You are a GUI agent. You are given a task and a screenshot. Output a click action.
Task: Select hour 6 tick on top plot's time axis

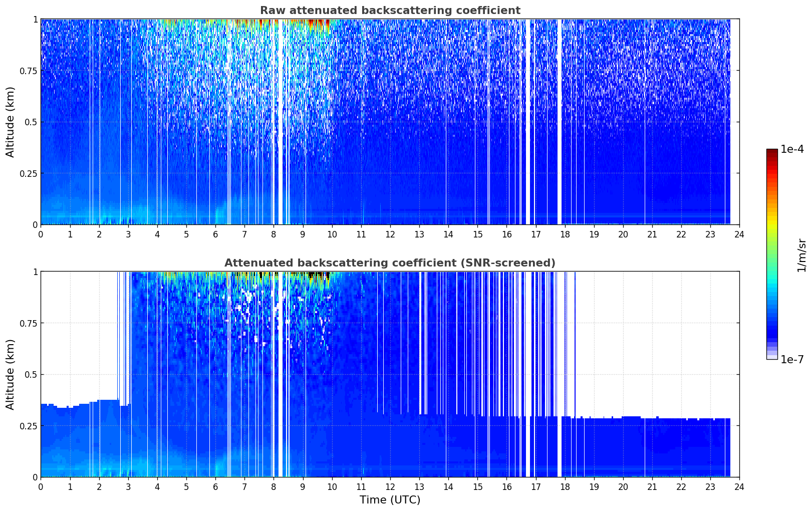[215, 234]
